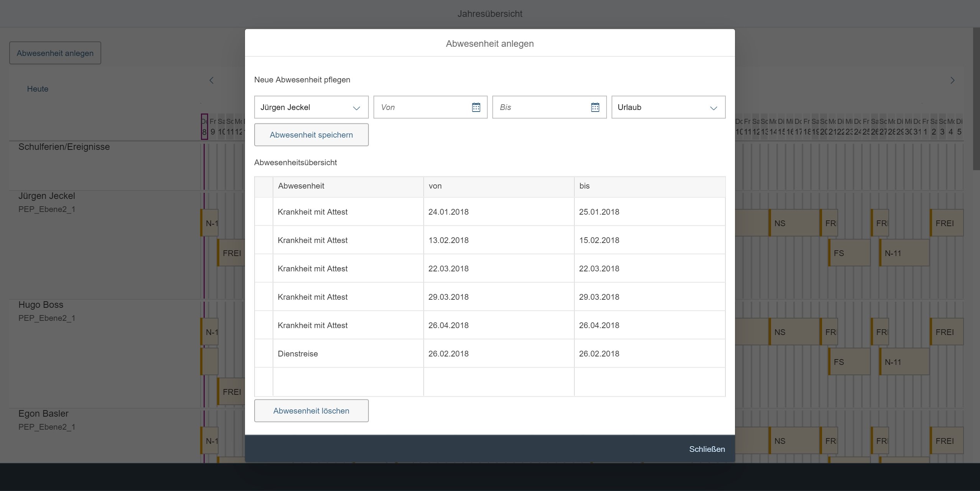The height and width of the screenshot is (491, 980).
Task: Open the Bis date picker calendar icon
Action: pyautogui.click(x=595, y=107)
